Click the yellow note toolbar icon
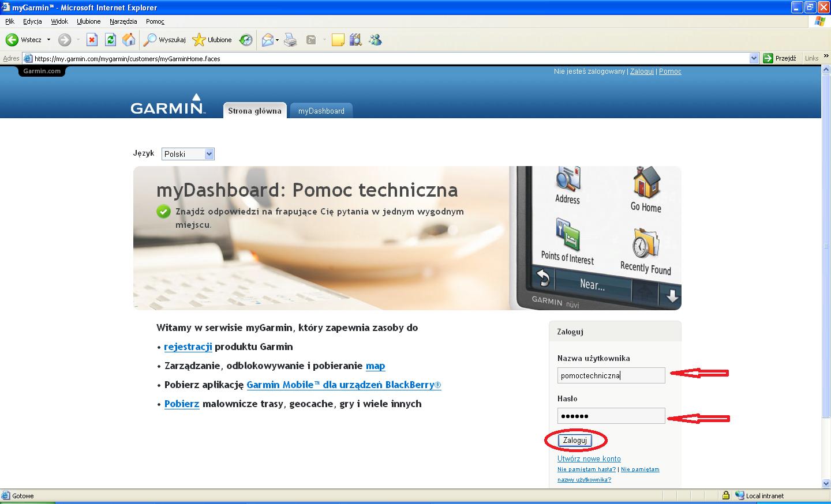This screenshot has width=831, height=504. click(x=338, y=40)
